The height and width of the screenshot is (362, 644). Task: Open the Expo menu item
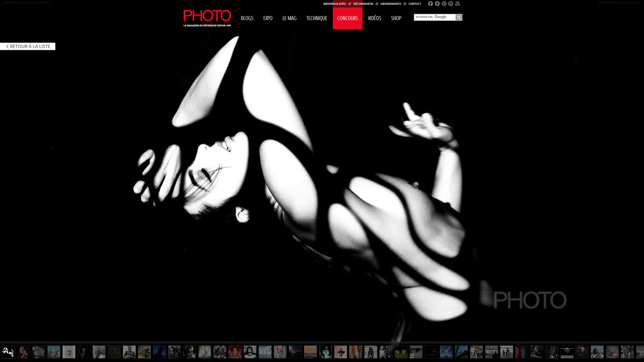[268, 18]
